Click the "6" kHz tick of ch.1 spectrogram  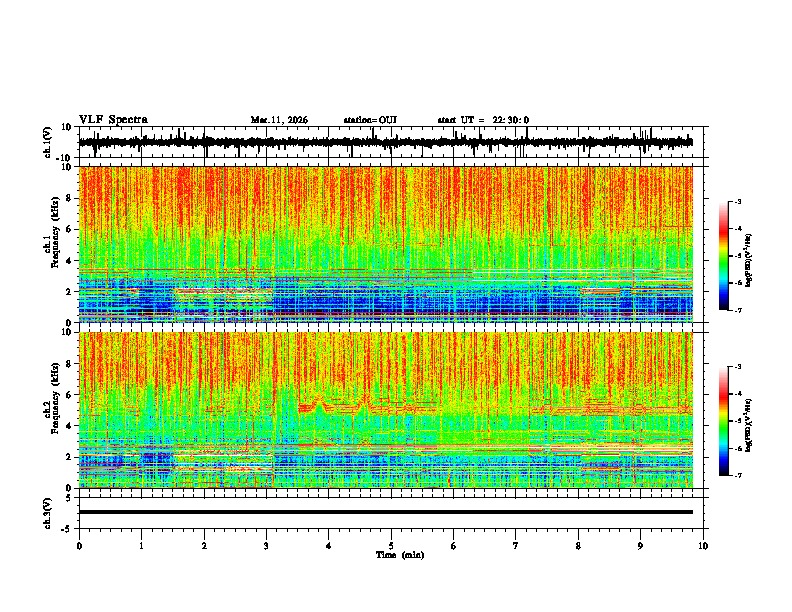point(69,229)
